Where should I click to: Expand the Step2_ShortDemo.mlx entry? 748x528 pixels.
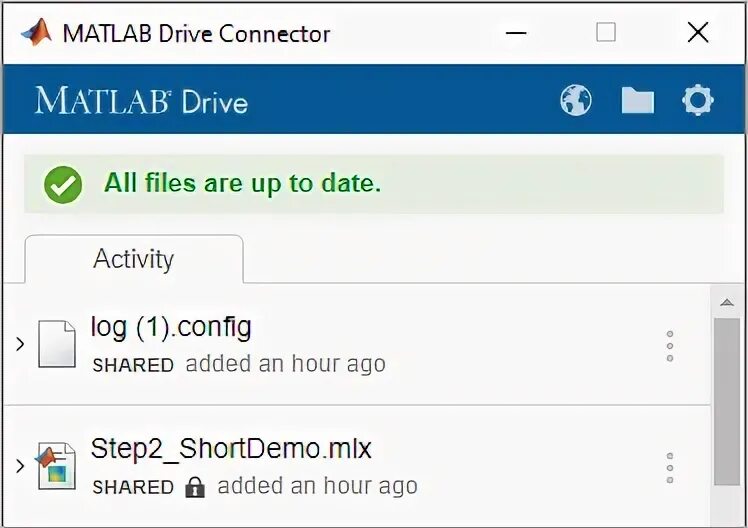pos(20,466)
